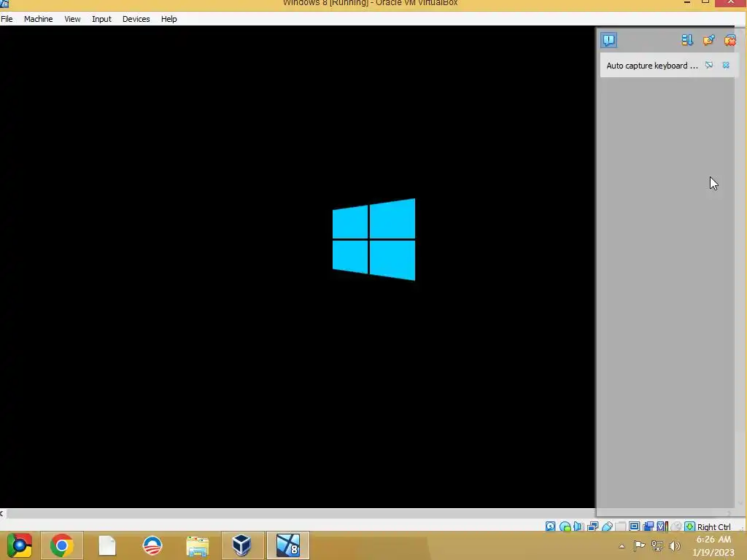Select the Windows 8 VM taskbar button
This screenshot has width=747, height=560.
pyautogui.click(x=287, y=545)
